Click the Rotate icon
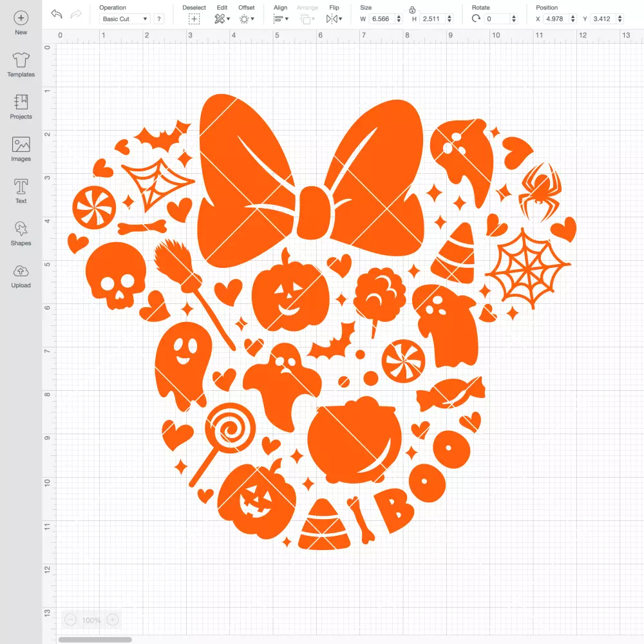 [476, 19]
